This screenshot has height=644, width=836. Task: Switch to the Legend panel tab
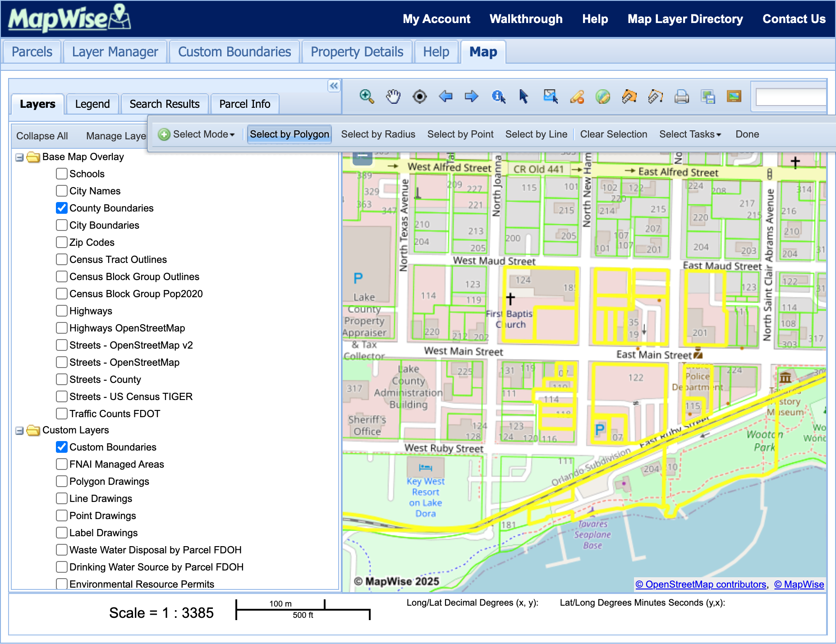(x=92, y=104)
